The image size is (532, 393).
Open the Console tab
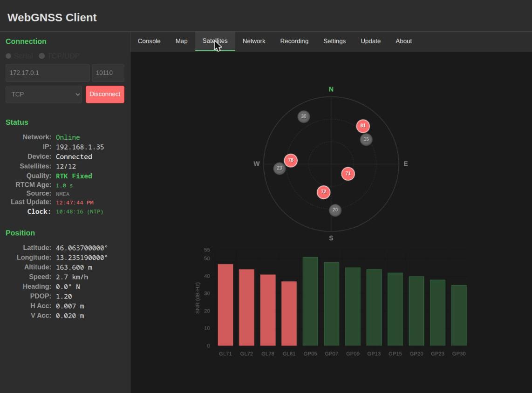(149, 41)
